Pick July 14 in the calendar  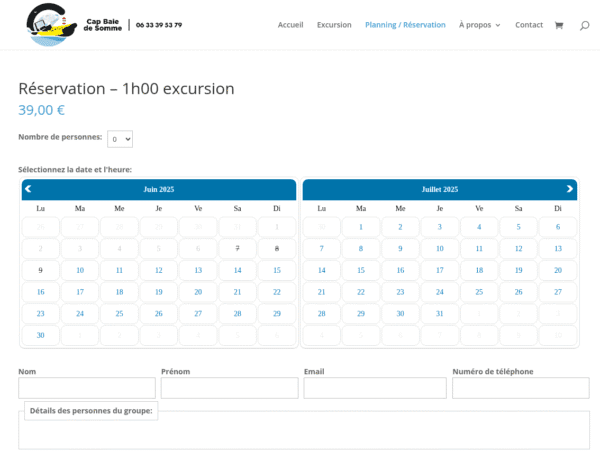pos(321,270)
